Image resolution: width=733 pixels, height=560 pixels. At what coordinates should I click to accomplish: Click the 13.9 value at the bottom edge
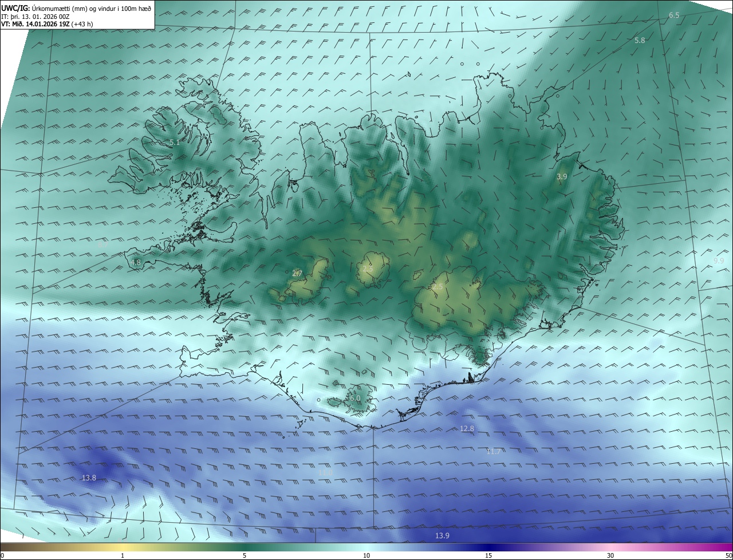[x=442, y=536]
